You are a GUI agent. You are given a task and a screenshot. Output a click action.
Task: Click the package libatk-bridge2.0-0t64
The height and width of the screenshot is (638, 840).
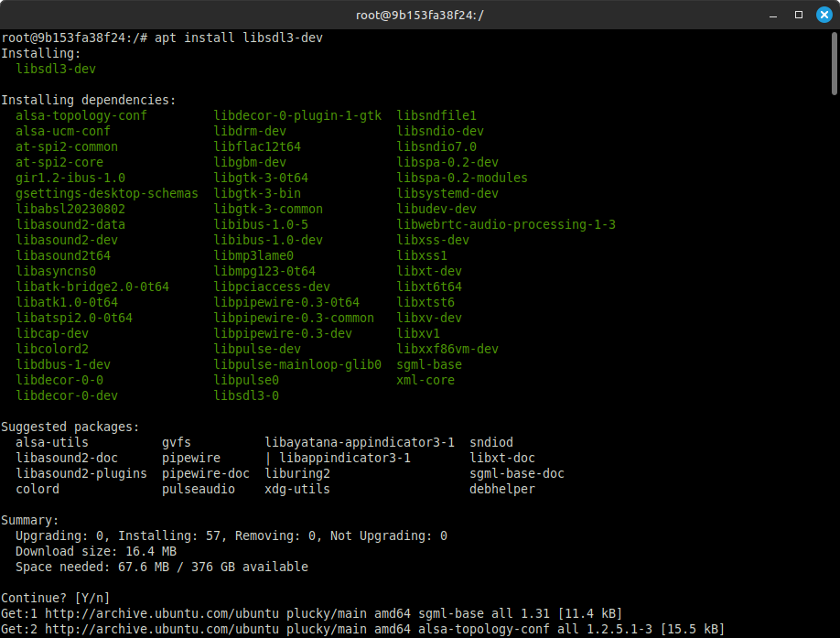[92, 287]
